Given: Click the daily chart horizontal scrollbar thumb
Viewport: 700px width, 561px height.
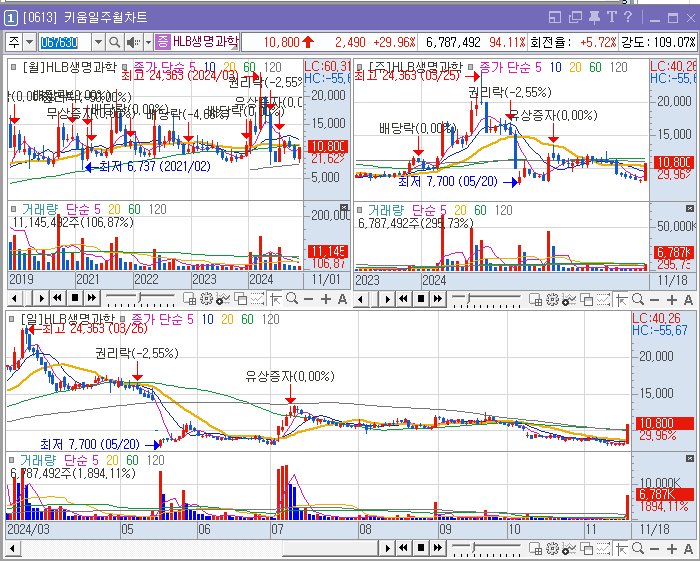Looking at the screenshot, I should pos(331,548).
